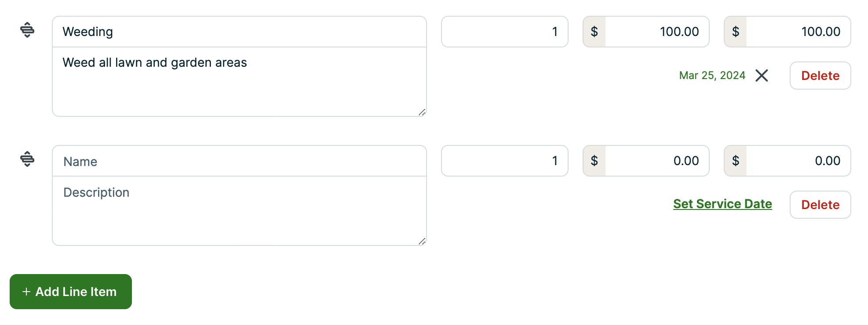Click the Name placeholder field

(x=240, y=161)
